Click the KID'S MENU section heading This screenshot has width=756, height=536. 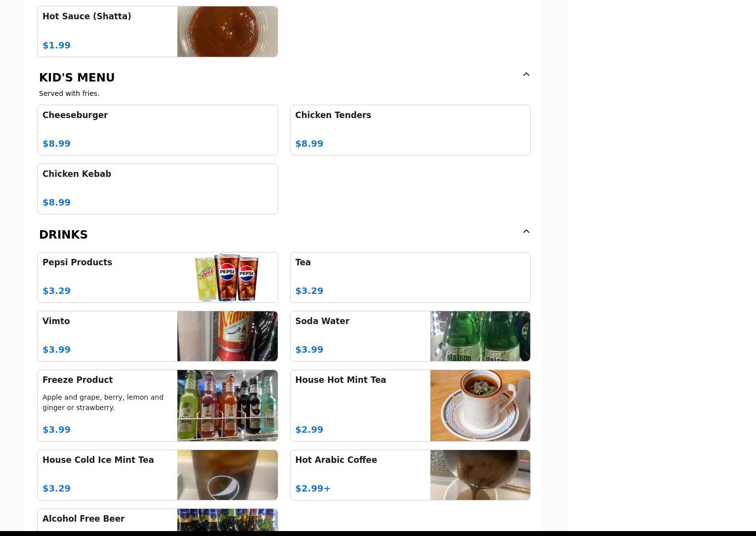tap(77, 78)
